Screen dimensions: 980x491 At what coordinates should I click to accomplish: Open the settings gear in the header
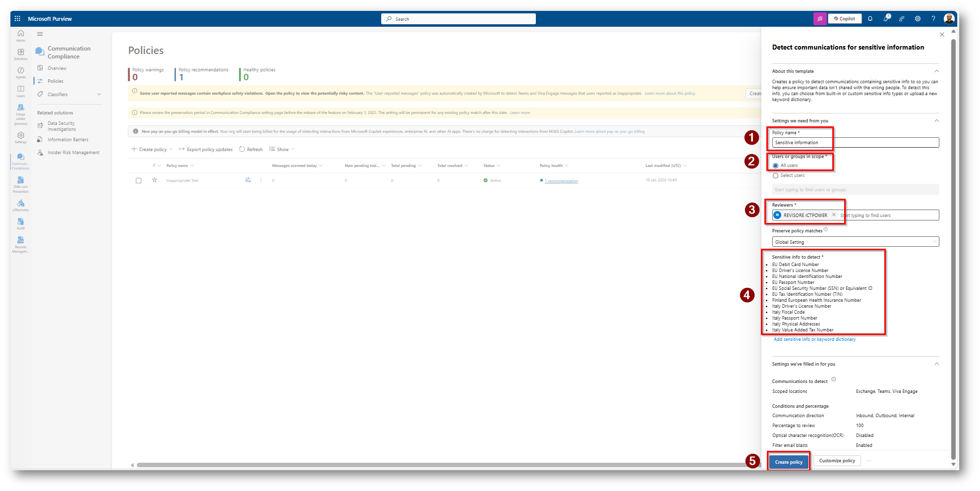tap(918, 19)
